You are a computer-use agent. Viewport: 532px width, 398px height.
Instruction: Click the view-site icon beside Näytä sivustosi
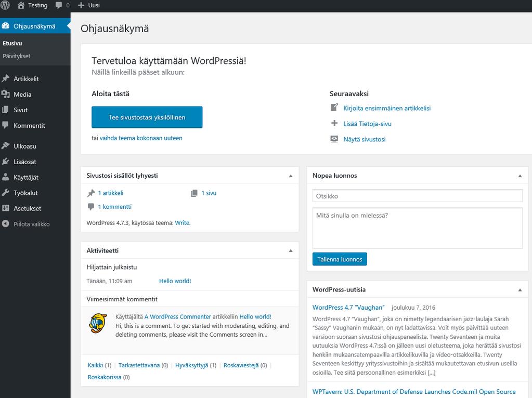[334, 139]
